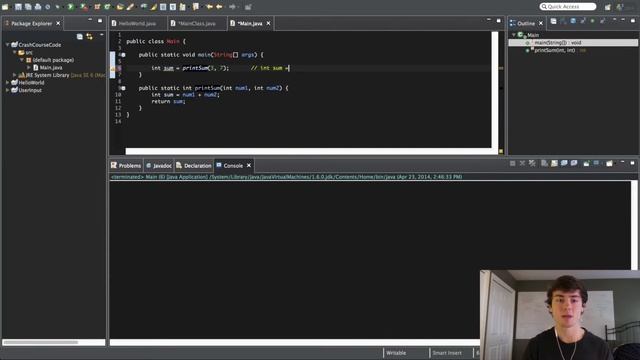640x360 pixels.
Task: Toggle Pin Console button
Action: (587, 163)
